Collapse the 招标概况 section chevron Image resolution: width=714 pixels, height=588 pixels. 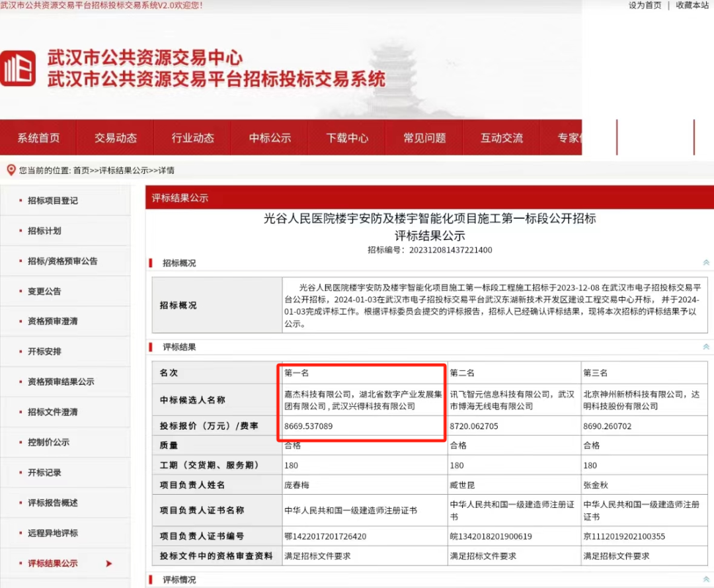(706, 263)
